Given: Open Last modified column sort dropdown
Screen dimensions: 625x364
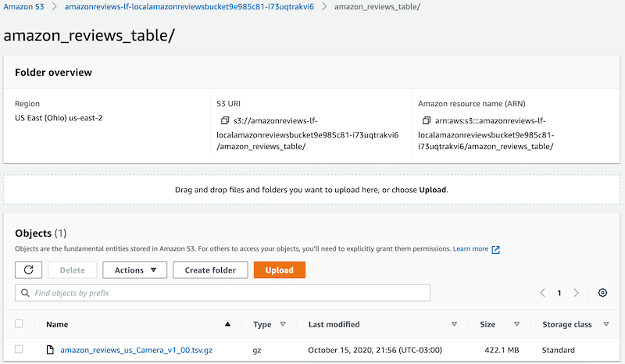Looking at the screenshot, I should (454, 324).
